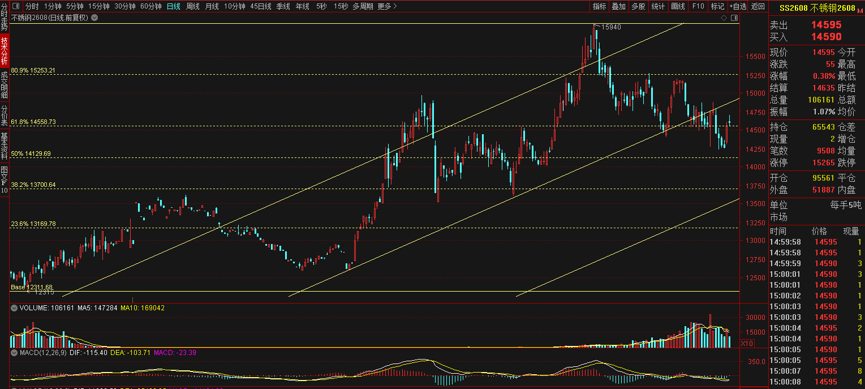Toggle the panel layout icon beside 分时
Image resolution: width=865 pixels, height=389 pixels.
click(x=15, y=7)
